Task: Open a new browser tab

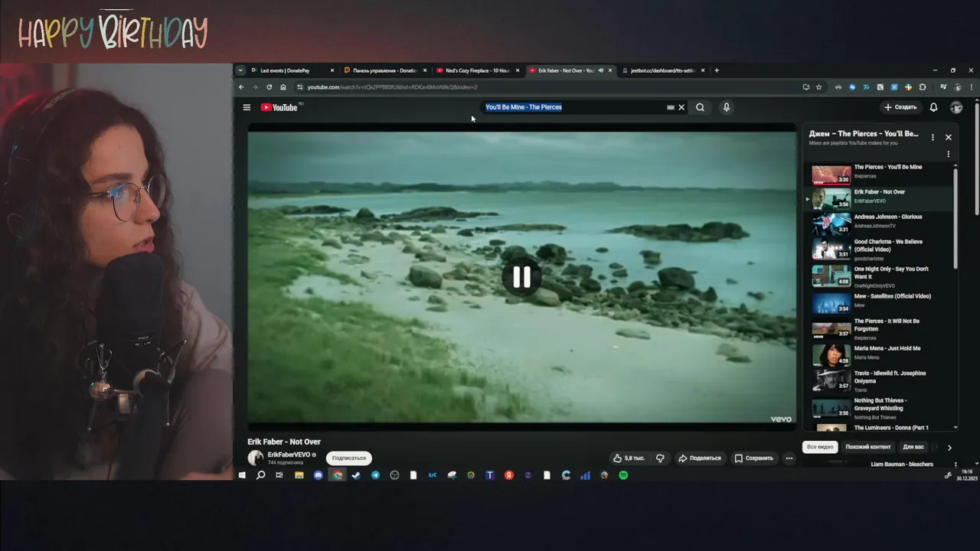Action: coord(717,70)
